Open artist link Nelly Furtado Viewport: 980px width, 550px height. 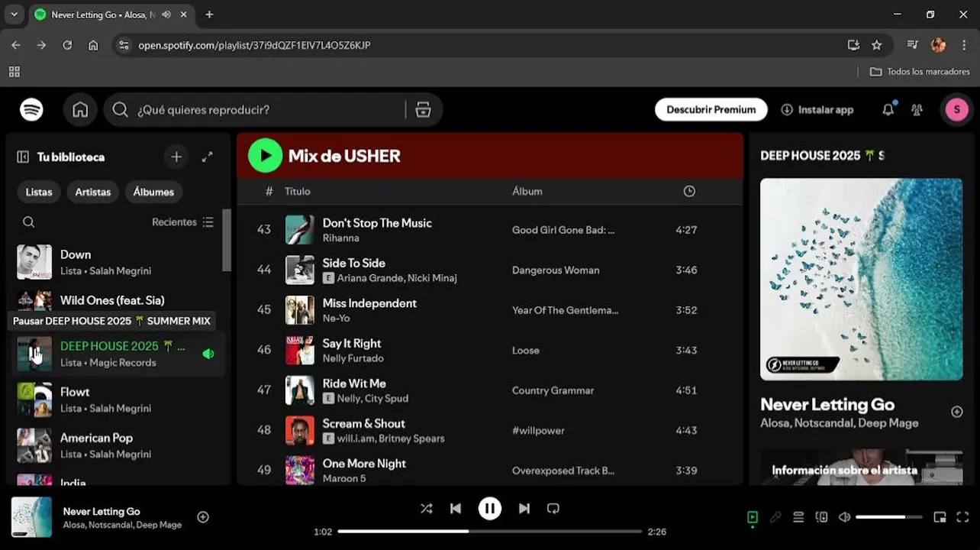tap(353, 358)
